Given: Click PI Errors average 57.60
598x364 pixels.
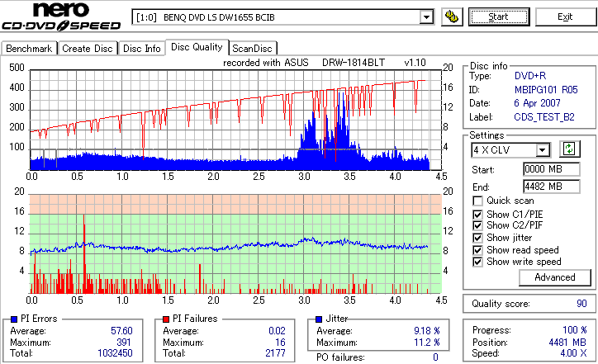Looking at the screenshot, I should tap(121, 331).
